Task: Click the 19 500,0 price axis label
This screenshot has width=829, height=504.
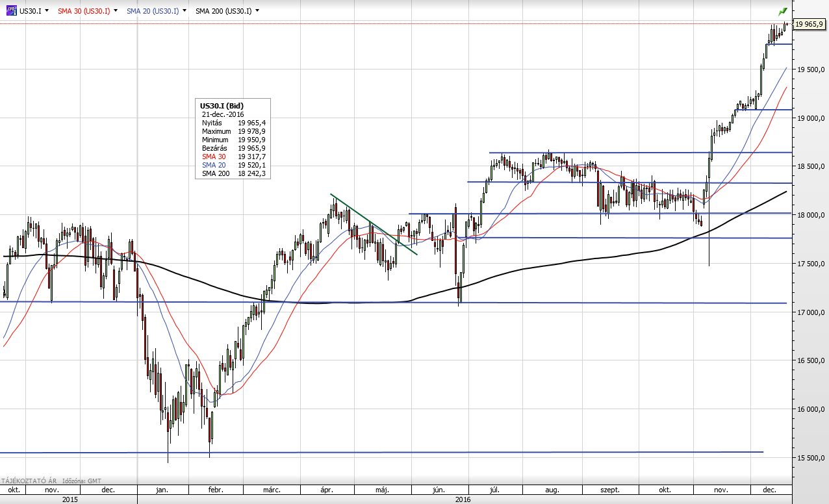Action: [811, 69]
